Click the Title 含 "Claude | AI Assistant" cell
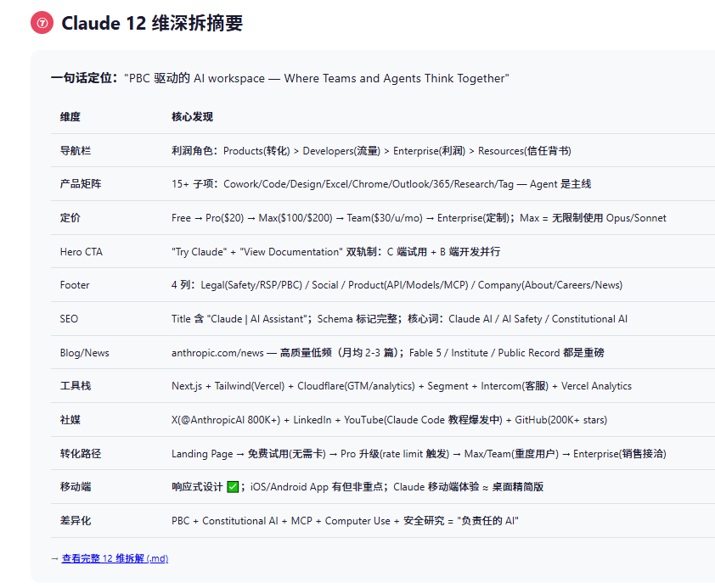This screenshot has width=715, height=588. [399, 319]
